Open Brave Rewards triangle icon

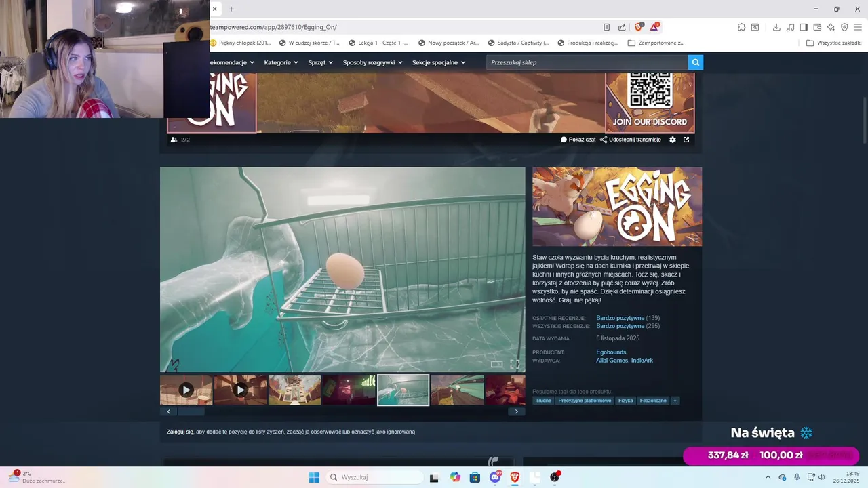(654, 27)
